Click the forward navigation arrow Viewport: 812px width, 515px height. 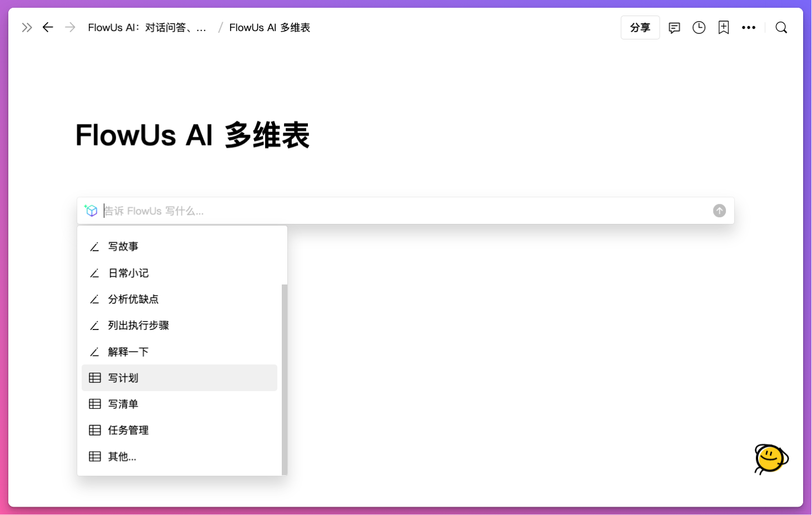coord(70,27)
